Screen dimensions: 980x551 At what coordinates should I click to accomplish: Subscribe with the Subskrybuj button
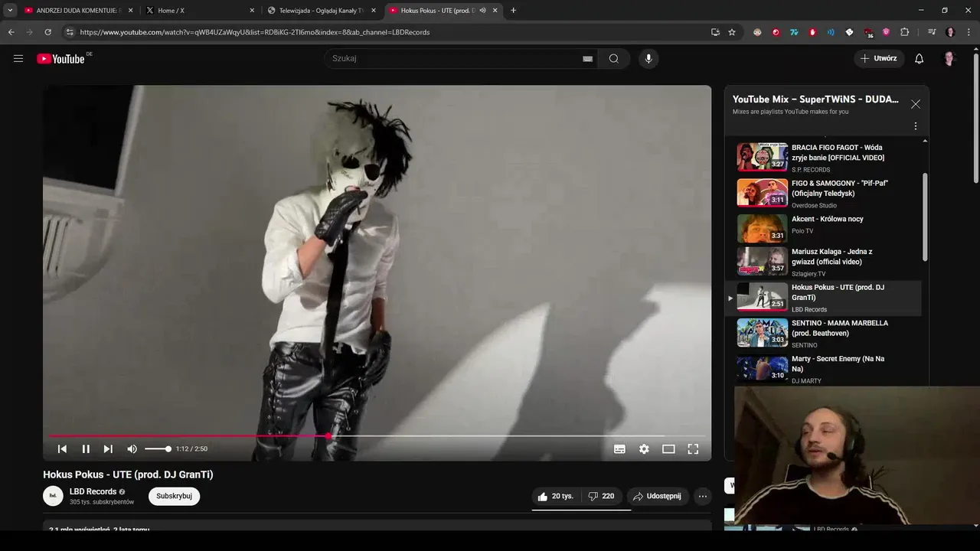coord(174,496)
